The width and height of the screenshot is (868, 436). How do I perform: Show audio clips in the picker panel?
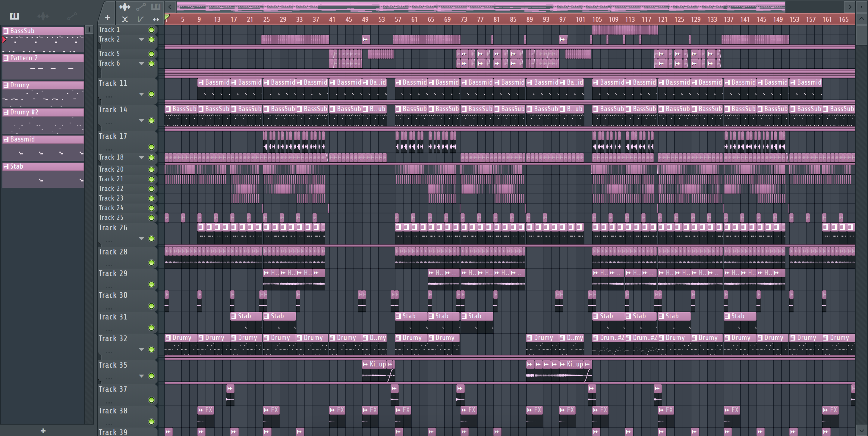point(43,16)
